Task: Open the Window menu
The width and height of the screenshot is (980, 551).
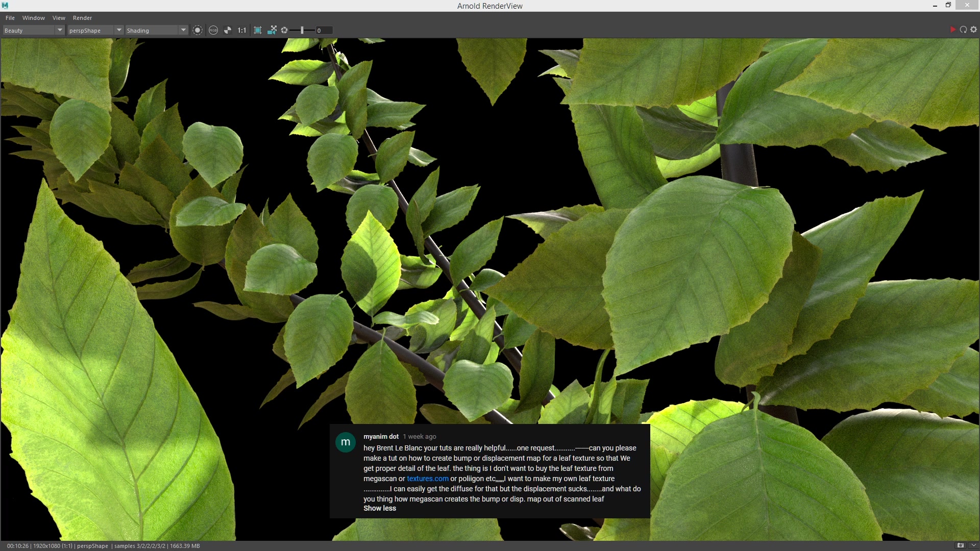Action: tap(34, 18)
